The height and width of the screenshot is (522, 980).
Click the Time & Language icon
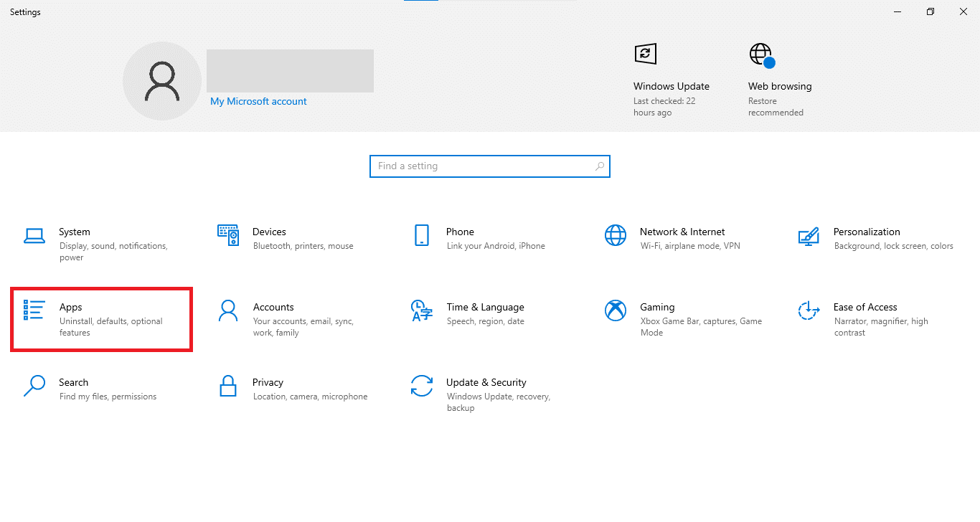(x=421, y=310)
